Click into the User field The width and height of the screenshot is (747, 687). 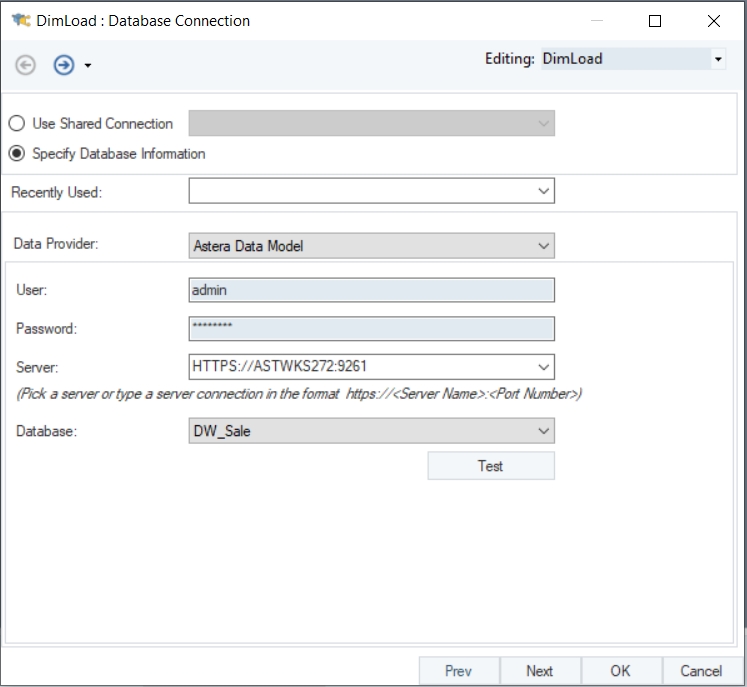point(371,290)
